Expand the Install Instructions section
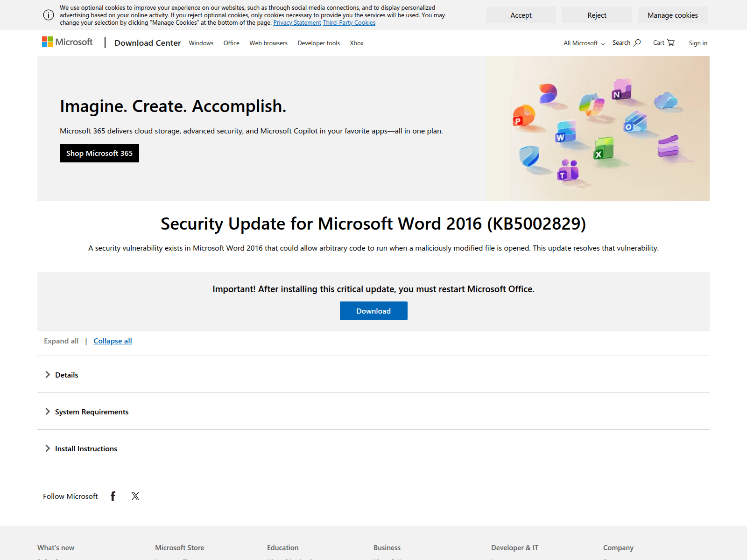 (x=373, y=448)
